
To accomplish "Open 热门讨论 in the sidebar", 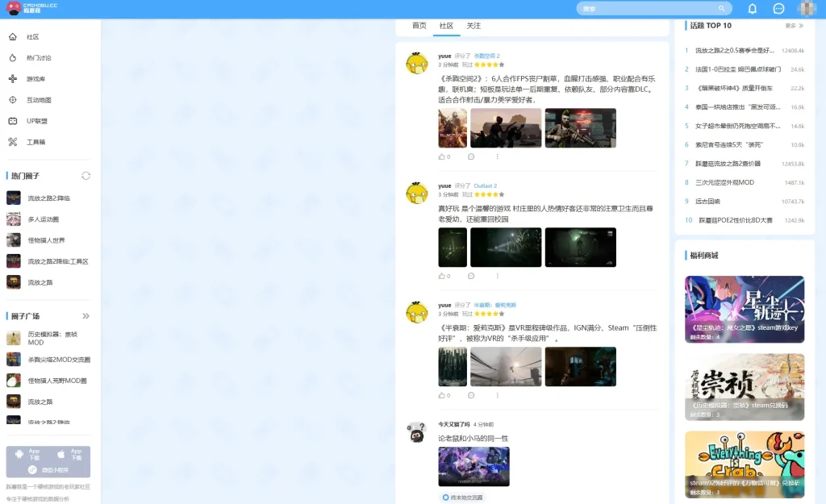I will click(31, 58).
